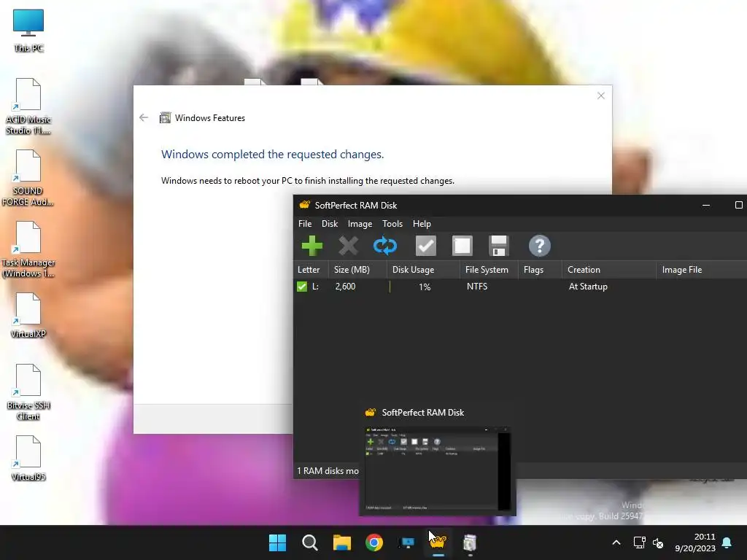Viewport: 747px width, 560px height.
Task: Open the Windows Start menu
Action: [x=277, y=542]
